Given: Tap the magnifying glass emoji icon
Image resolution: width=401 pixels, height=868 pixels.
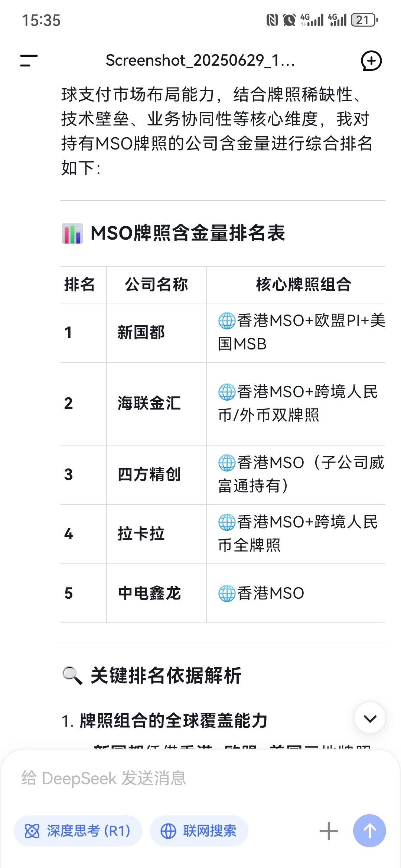Looking at the screenshot, I should point(72,675).
